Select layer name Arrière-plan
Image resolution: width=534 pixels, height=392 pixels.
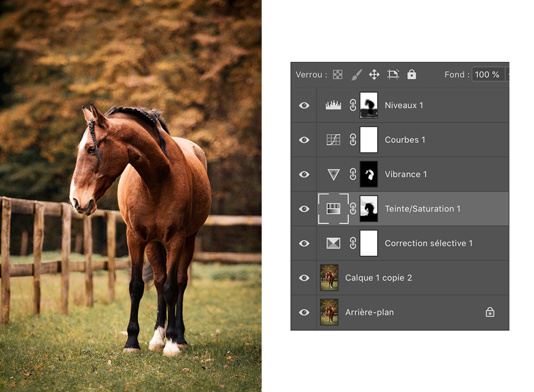tap(370, 312)
